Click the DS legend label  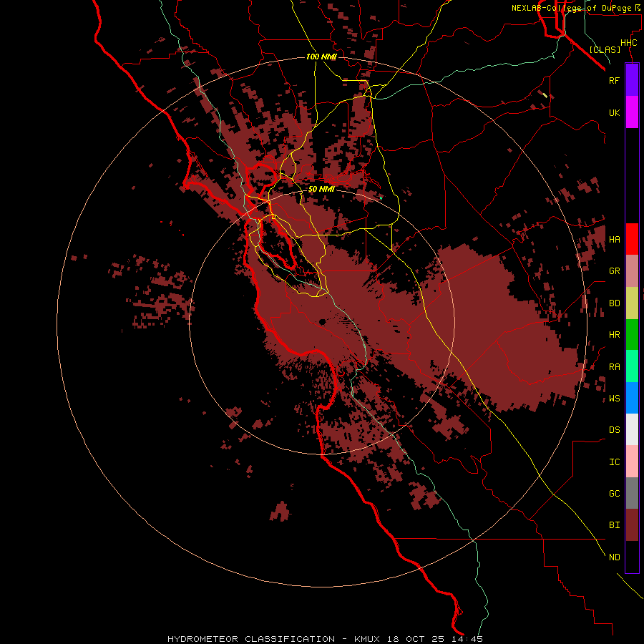click(x=614, y=429)
